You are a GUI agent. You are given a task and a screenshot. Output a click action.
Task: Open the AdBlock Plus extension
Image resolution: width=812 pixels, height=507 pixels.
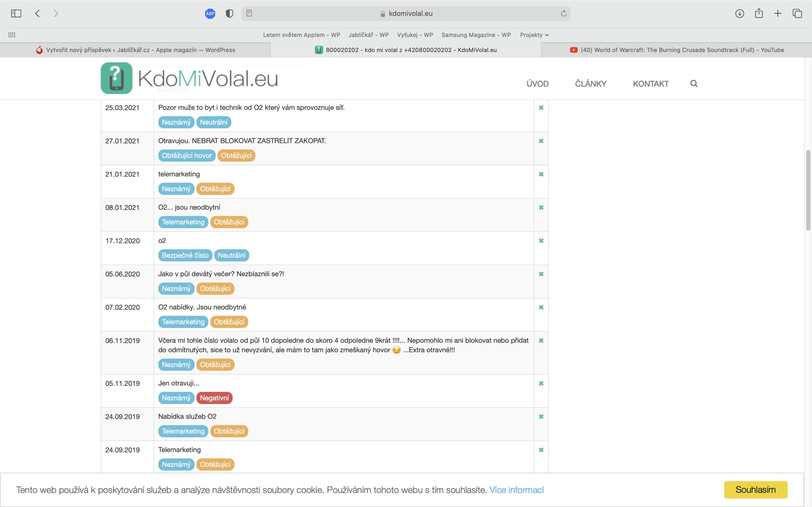210,13
